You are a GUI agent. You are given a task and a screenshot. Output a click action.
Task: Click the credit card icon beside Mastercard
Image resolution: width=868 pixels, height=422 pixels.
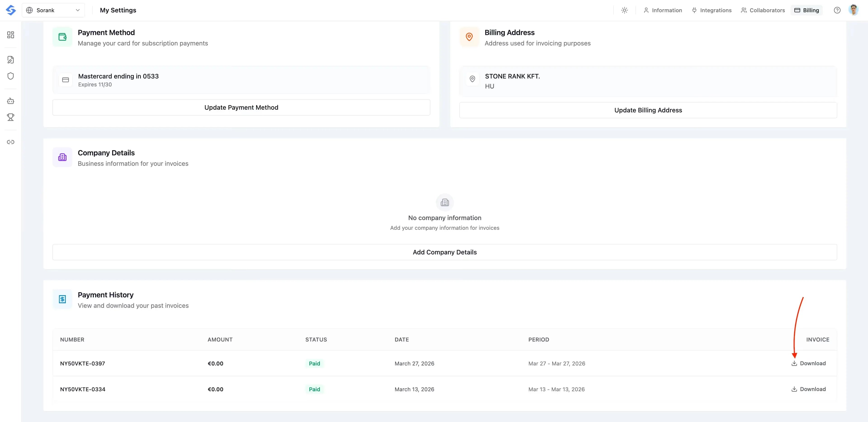click(66, 80)
